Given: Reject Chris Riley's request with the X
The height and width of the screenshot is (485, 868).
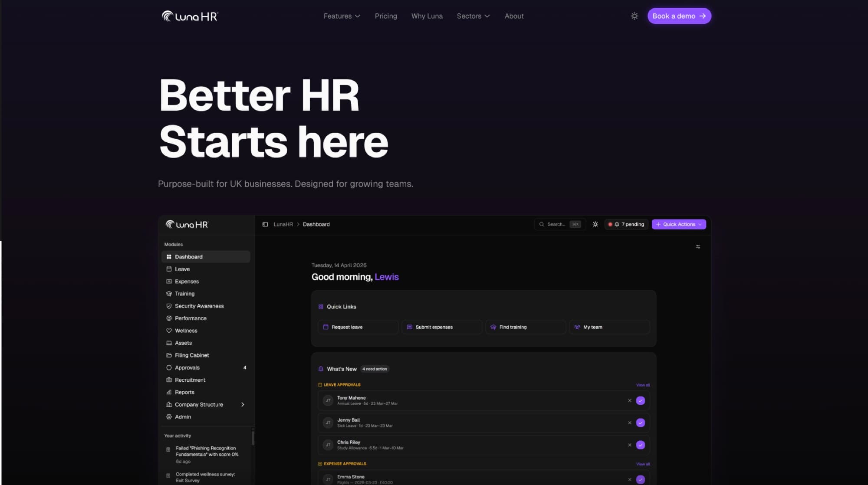Looking at the screenshot, I should point(629,445).
